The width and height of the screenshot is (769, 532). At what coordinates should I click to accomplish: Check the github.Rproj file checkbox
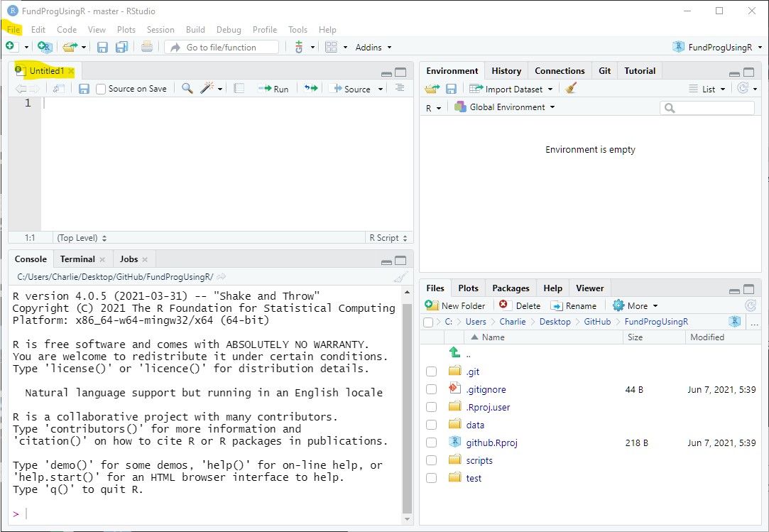(431, 443)
